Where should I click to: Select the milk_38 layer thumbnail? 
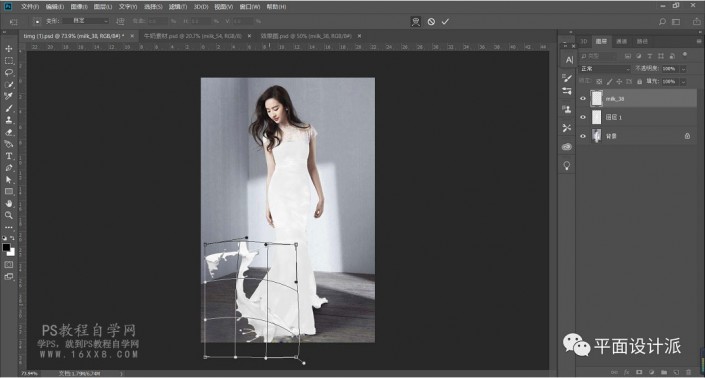[596, 98]
